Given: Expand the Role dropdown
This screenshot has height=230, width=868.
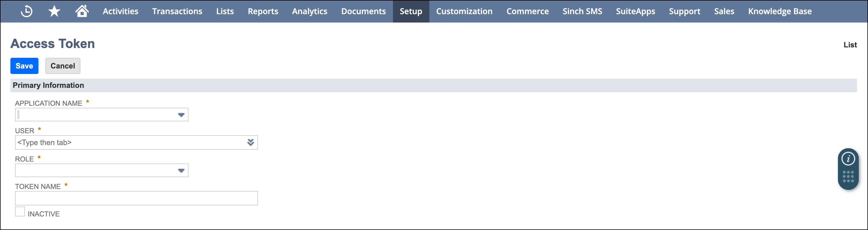Looking at the screenshot, I should pyautogui.click(x=181, y=171).
